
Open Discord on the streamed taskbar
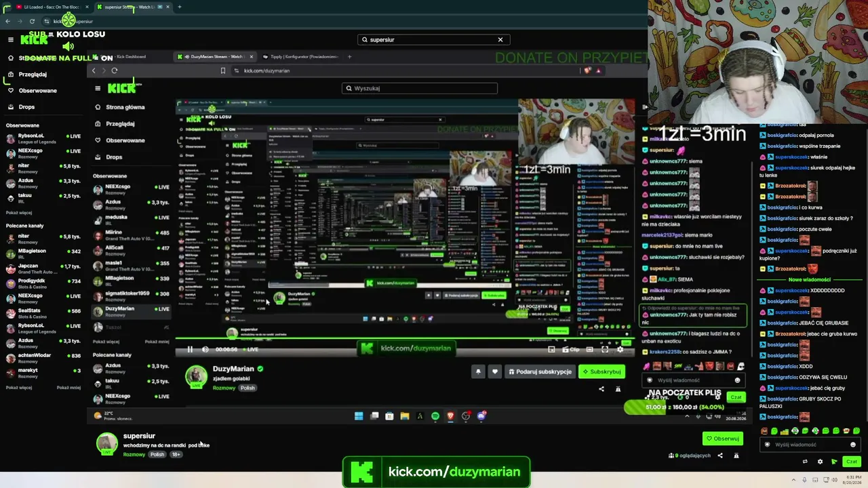click(x=481, y=415)
